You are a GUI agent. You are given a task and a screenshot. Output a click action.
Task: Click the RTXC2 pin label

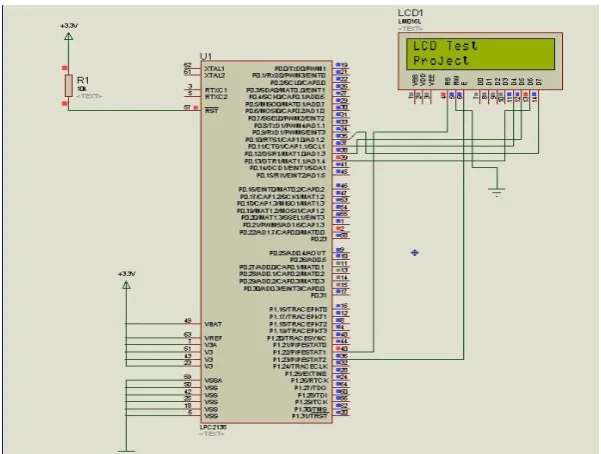216,97
